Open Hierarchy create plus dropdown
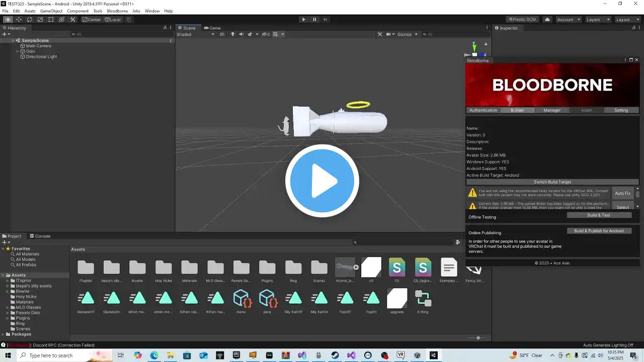The height and width of the screenshot is (362, 644). click(x=5, y=34)
